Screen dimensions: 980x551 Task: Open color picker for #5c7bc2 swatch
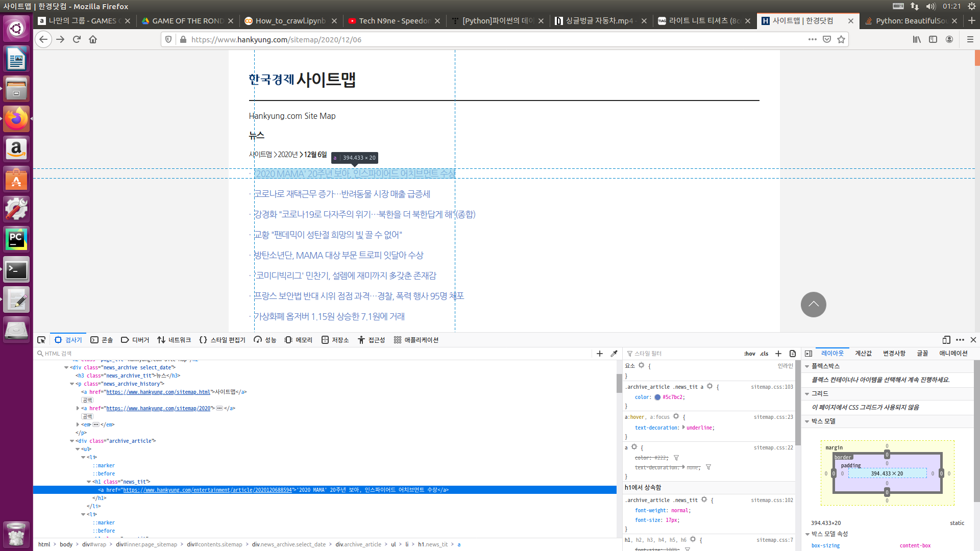click(657, 397)
